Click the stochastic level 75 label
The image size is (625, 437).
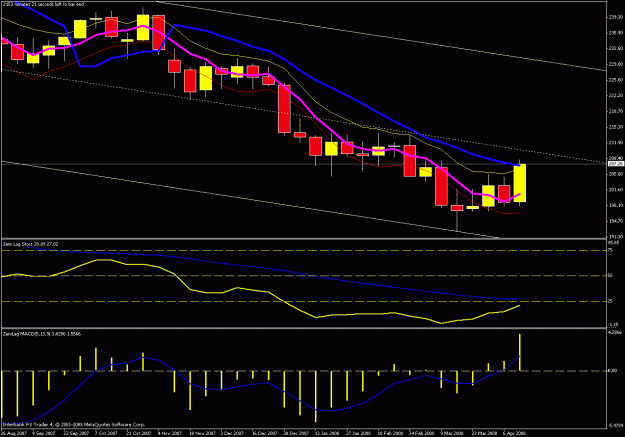[x=611, y=250]
